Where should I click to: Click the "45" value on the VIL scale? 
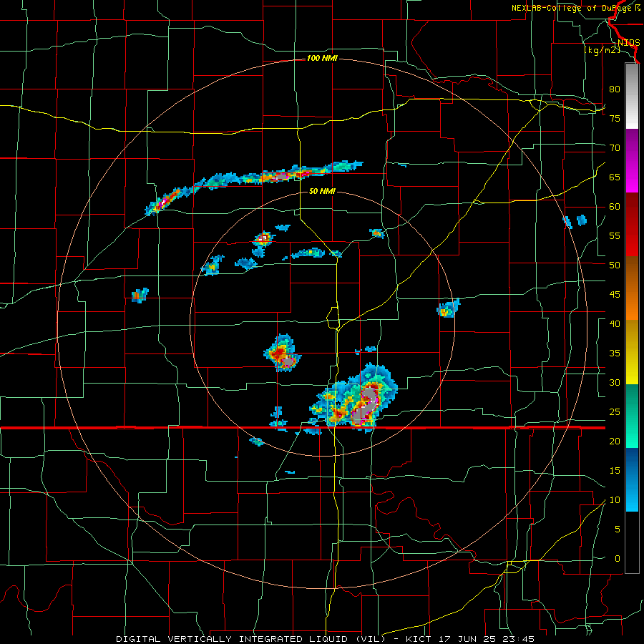click(x=615, y=295)
